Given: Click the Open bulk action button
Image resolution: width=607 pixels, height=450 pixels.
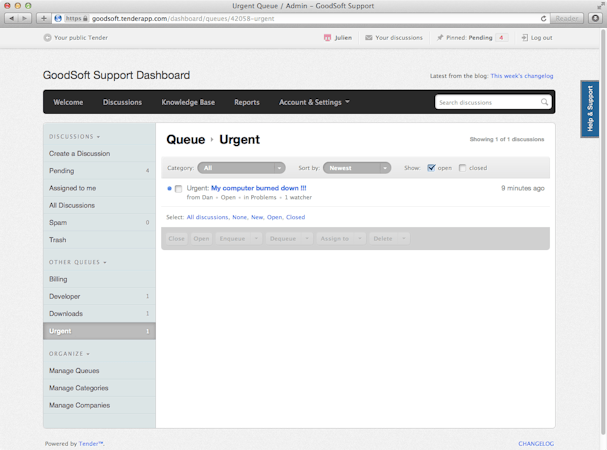Looking at the screenshot, I should click(x=201, y=239).
